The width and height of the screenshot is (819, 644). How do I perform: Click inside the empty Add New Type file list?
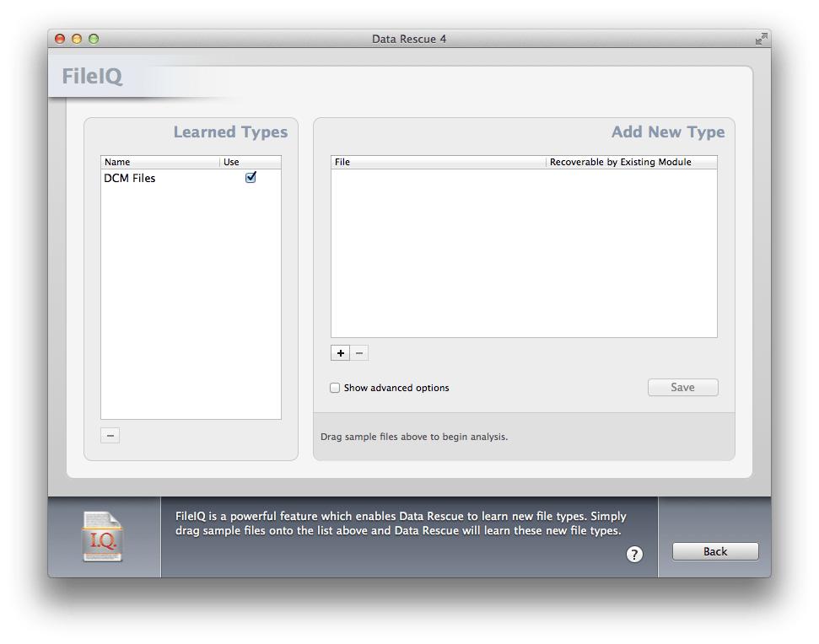523,253
